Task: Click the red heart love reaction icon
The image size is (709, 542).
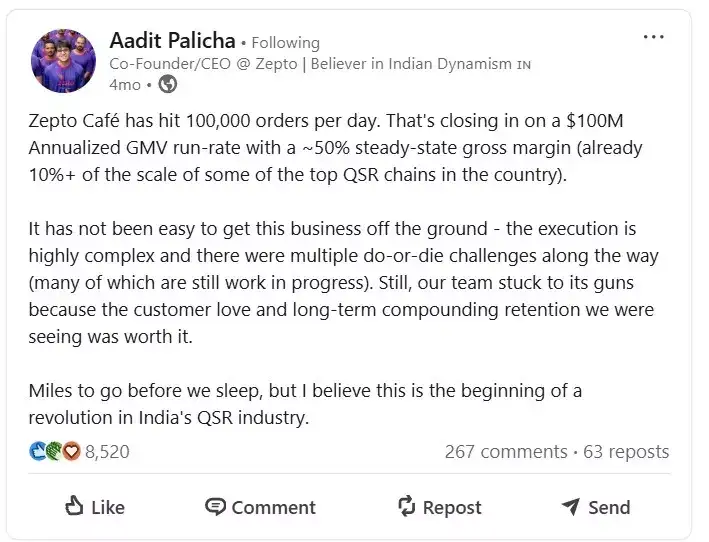Action: tap(71, 451)
